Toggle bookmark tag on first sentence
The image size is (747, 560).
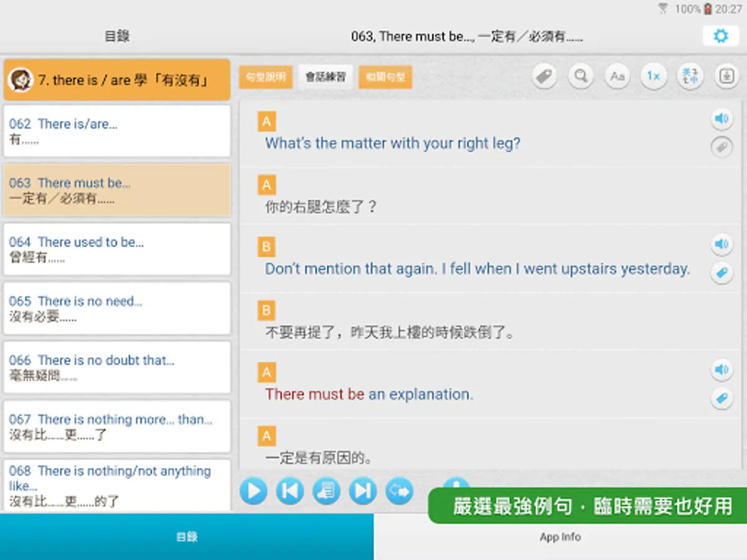coord(721,147)
